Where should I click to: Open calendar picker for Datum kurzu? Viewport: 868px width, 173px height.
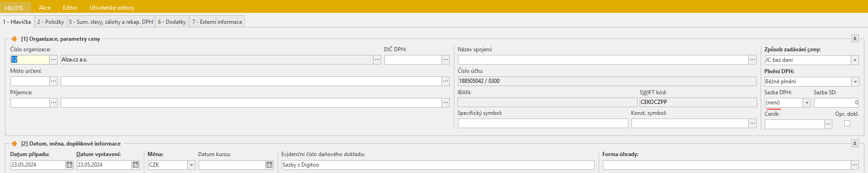(269, 165)
